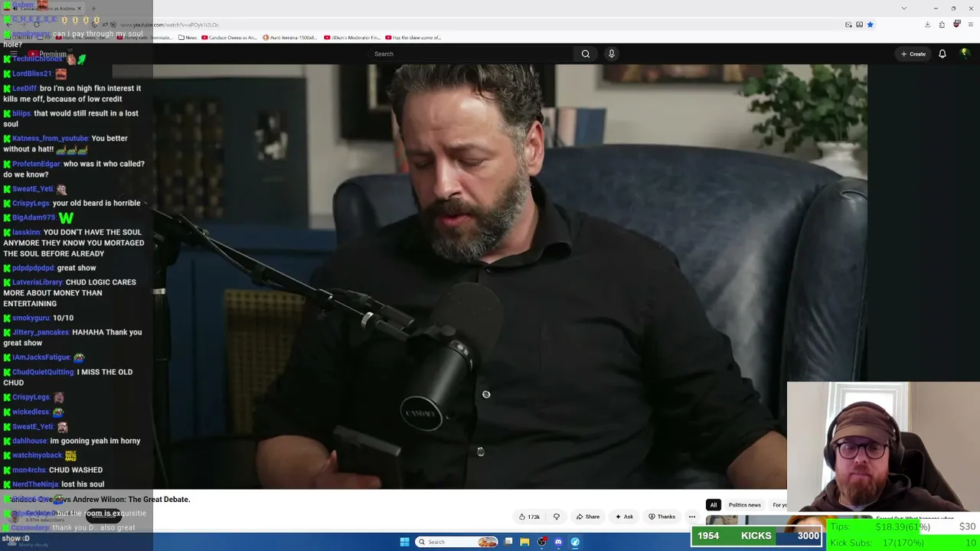Click the address bar URL

(x=169, y=24)
